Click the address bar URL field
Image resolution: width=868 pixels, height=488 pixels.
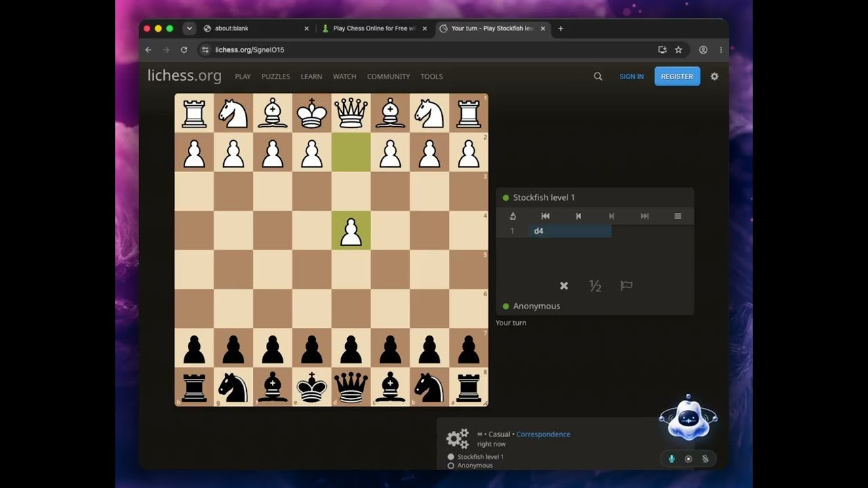(x=434, y=49)
